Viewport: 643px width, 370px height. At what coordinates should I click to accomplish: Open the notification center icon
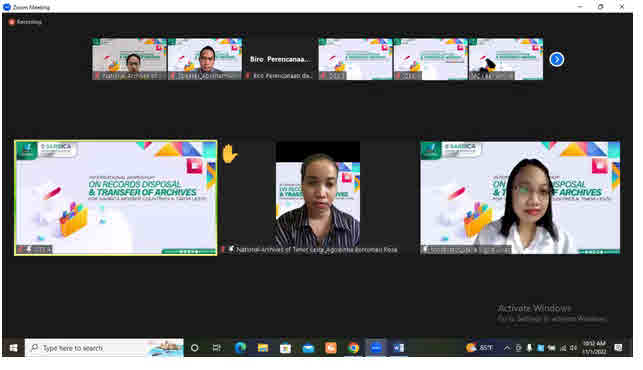point(618,348)
